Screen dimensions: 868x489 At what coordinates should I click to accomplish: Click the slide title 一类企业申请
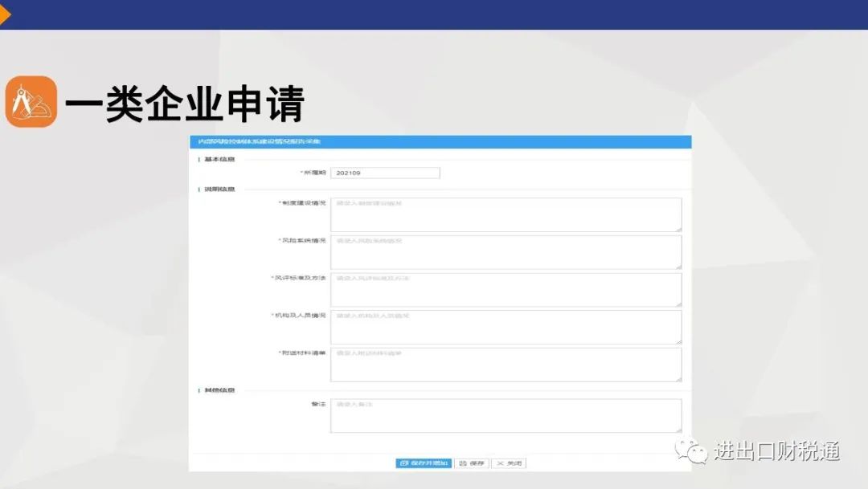tap(185, 104)
